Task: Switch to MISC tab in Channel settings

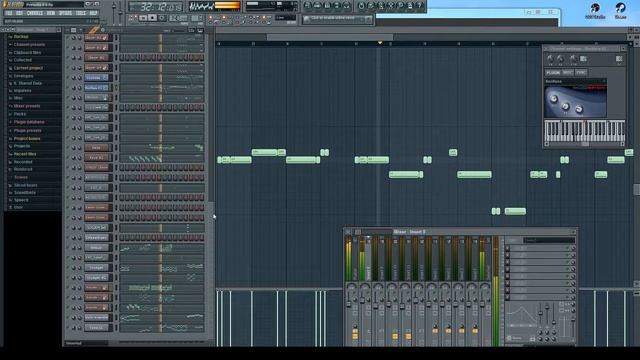Action: (x=567, y=73)
